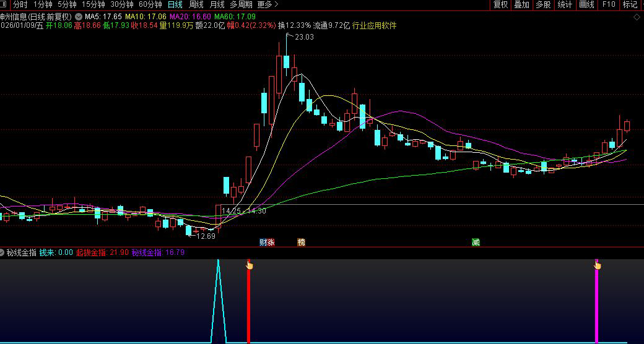Click the 量119.9万 volume value

coord(176,25)
